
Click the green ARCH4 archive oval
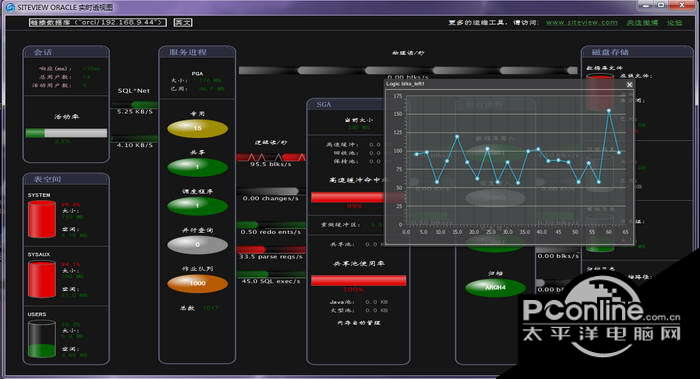[495, 288]
